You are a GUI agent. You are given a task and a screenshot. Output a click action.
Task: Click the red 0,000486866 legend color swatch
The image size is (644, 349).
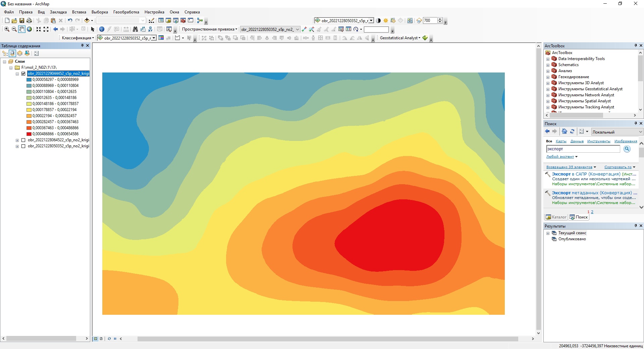(x=29, y=134)
